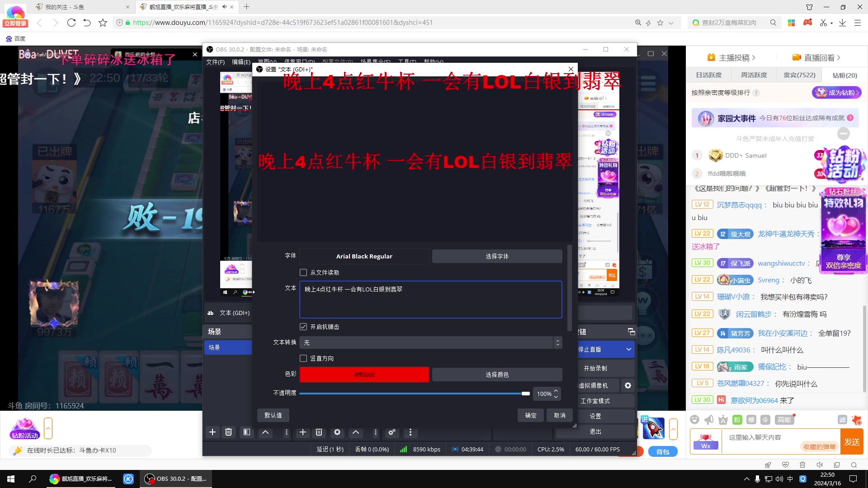Image resolution: width=868 pixels, height=488 pixels.
Task: Open the red game controller icon
Action: 807,23
